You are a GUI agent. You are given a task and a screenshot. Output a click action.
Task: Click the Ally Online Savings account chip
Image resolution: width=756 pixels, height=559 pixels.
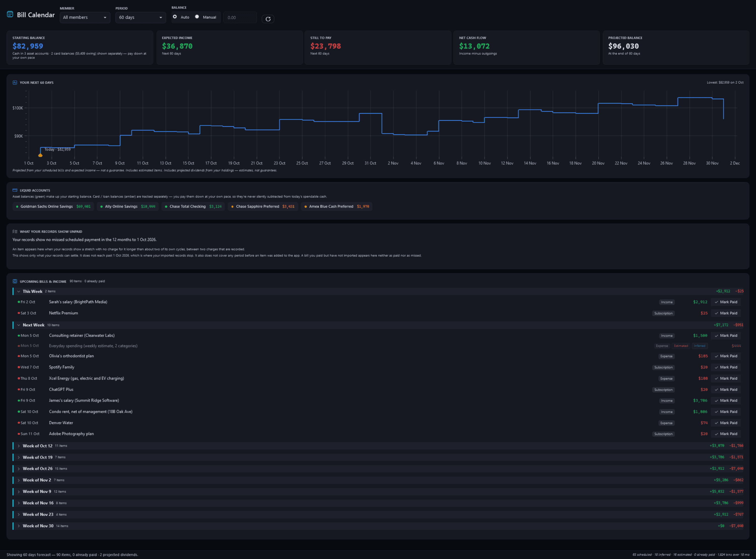point(128,206)
